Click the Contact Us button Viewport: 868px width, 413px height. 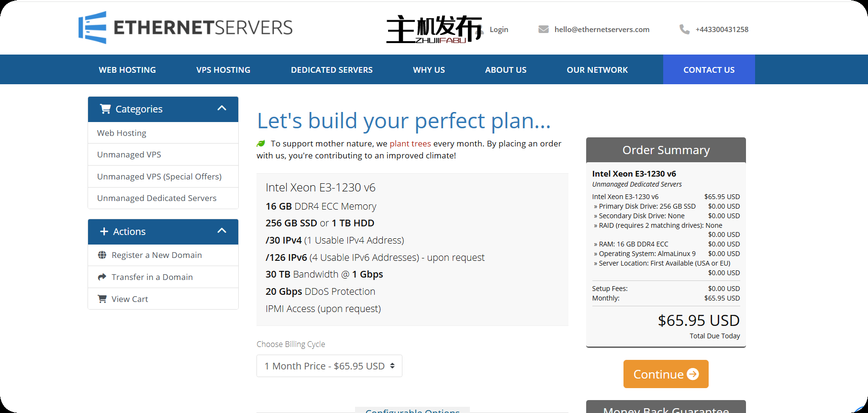coord(709,70)
